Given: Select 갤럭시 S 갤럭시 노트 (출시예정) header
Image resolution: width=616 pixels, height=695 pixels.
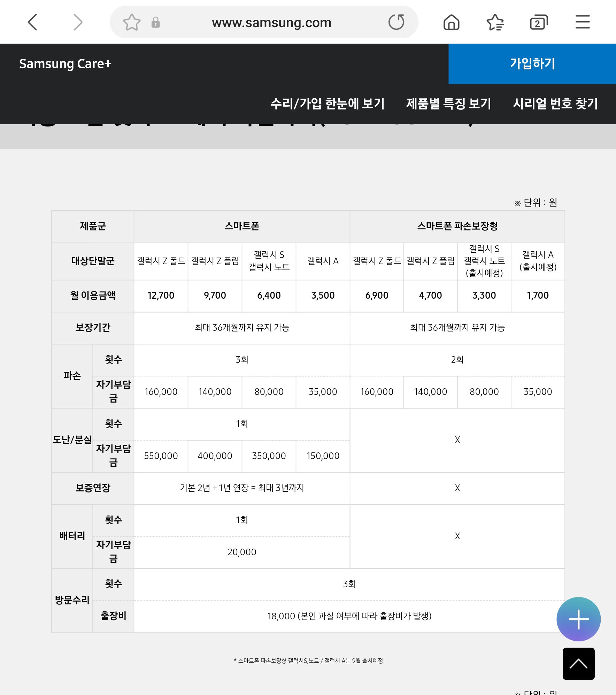Looking at the screenshot, I should [x=484, y=261].
